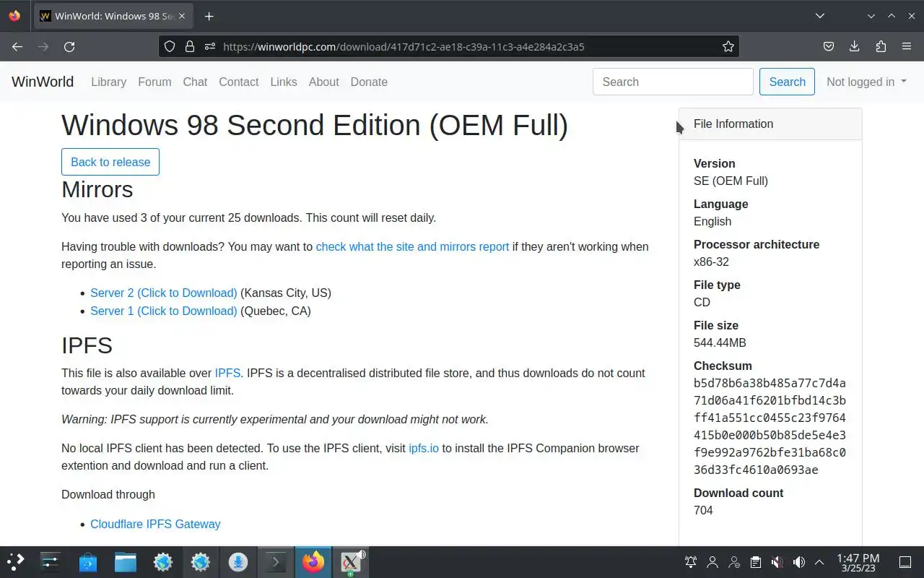Open the Chat nav item

pos(195,82)
